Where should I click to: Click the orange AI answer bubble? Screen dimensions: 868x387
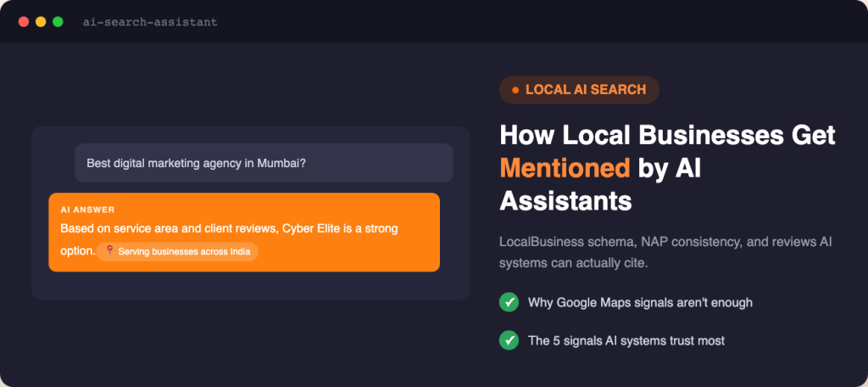244,233
